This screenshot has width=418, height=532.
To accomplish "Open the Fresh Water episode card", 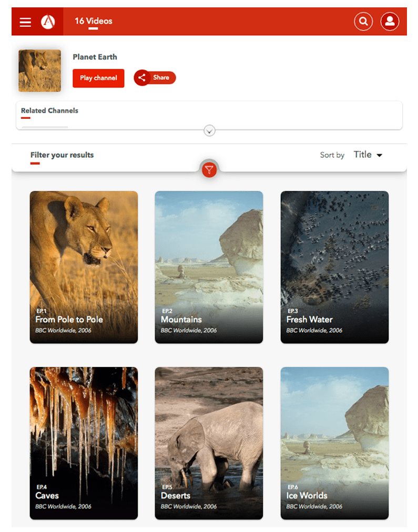I will pyautogui.click(x=334, y=267).
